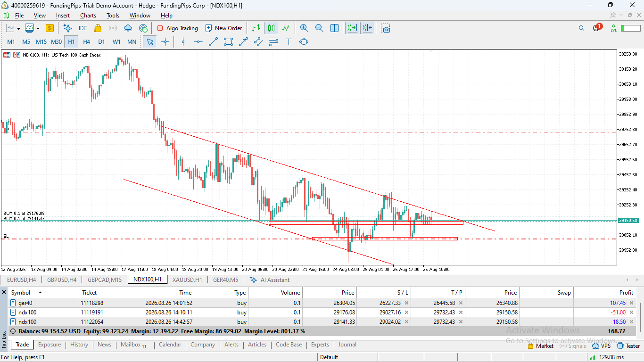Click the radar with green plus icon
The image size is (644, 362).
click(143, 28)
